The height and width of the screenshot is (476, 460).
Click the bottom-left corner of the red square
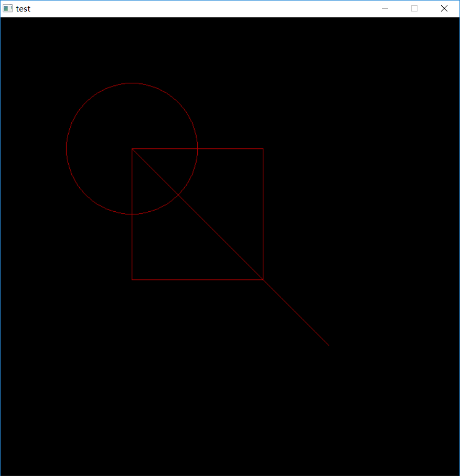tap(133, 279)
